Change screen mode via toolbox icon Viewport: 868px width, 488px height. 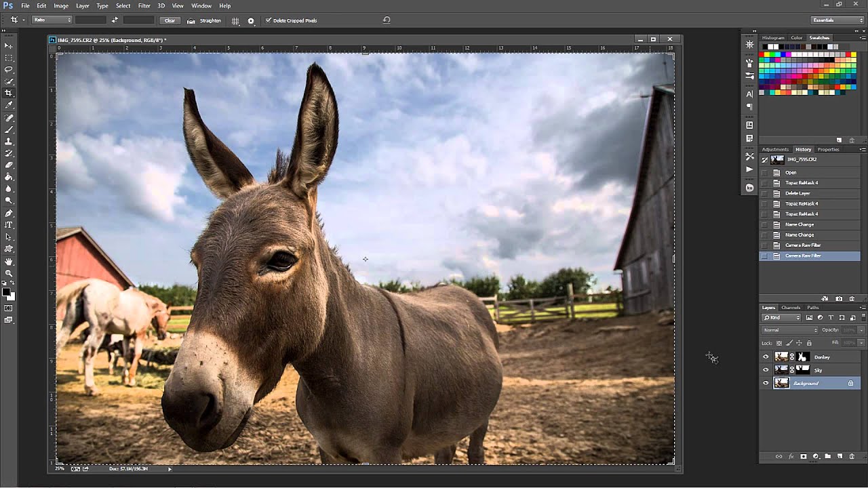click(x=9, y=320)
